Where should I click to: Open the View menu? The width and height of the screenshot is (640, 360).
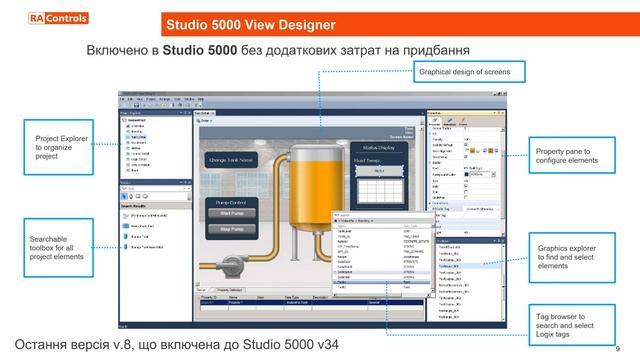(x=140, y=99)
